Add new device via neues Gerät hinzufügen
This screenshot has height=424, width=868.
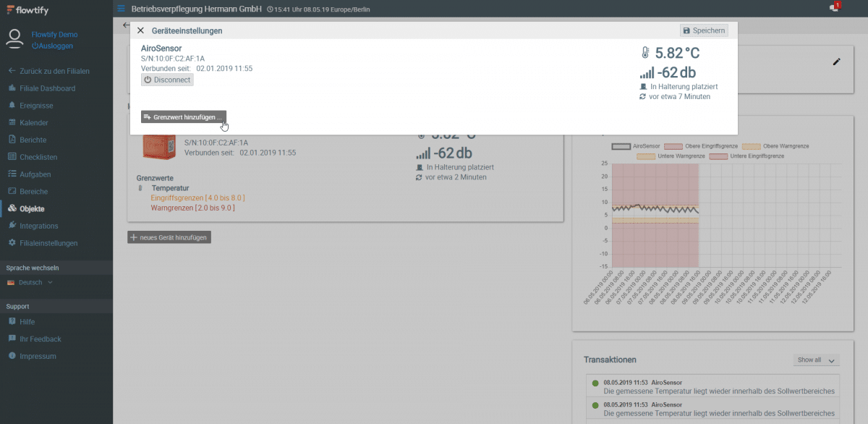[x=169, y=237]
